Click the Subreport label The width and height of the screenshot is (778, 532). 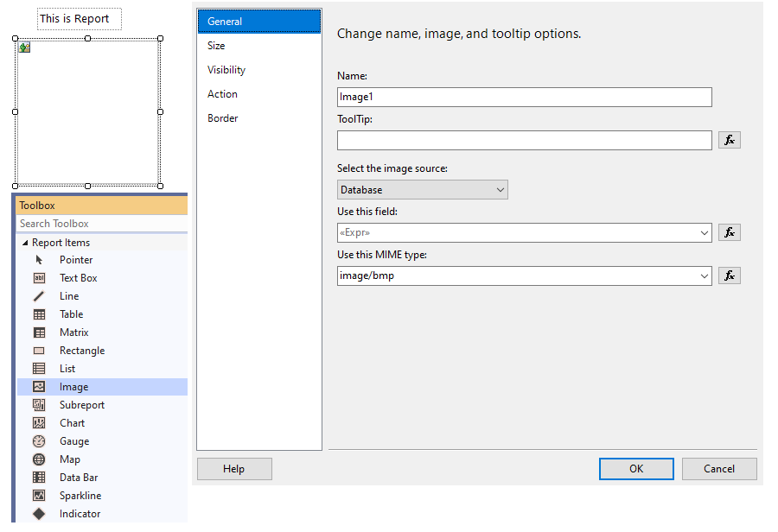[82, 405]
